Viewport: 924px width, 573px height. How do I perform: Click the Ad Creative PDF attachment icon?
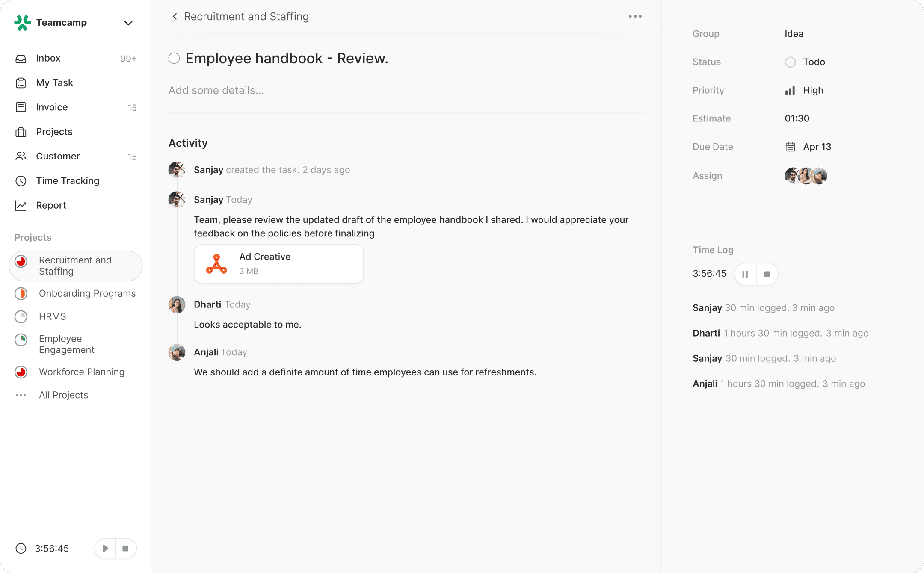tap(216, 264)
